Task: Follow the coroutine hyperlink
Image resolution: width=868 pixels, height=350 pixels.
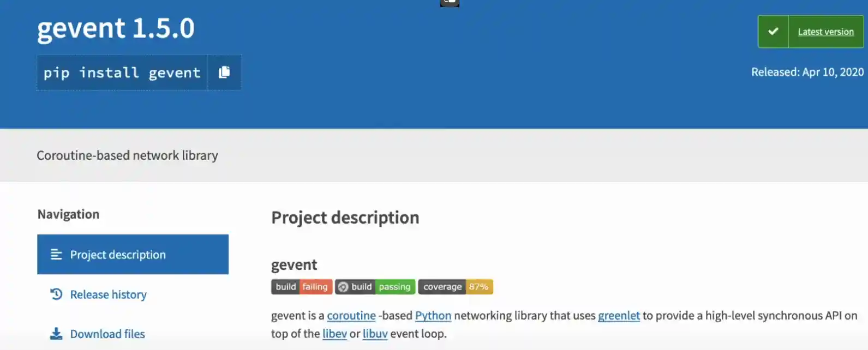Action: tap(351, 316)
